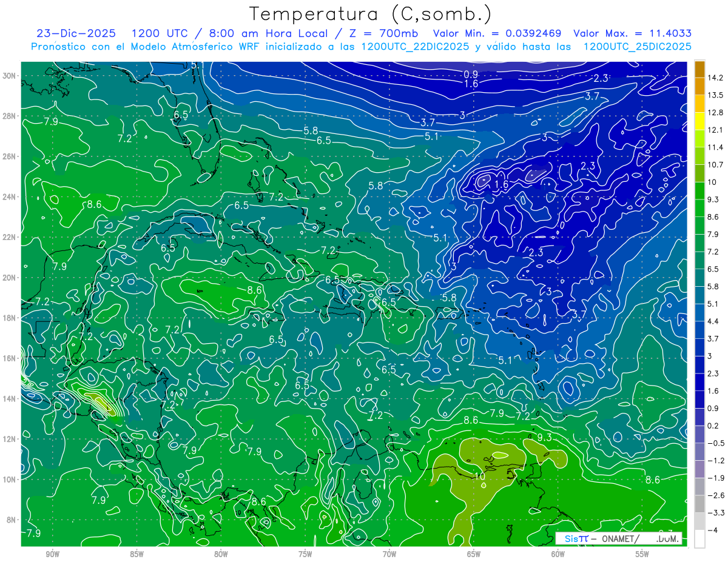Click the 30N latitude axis label
Screen dimensions: 728x562
(x=10, y=76)
